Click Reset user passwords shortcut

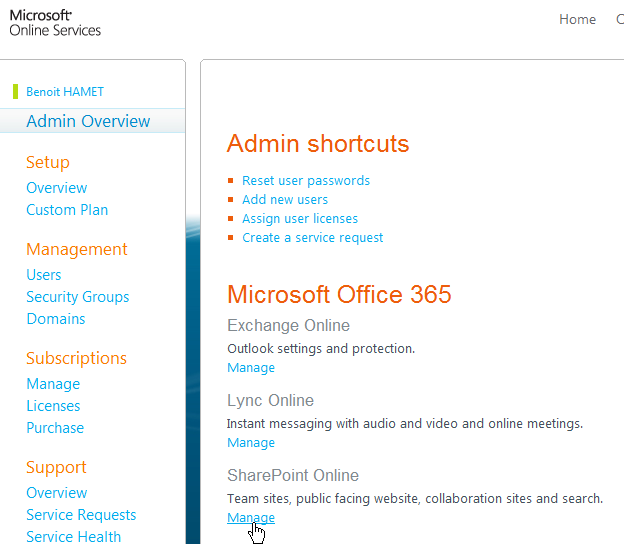tap(306, 181)
